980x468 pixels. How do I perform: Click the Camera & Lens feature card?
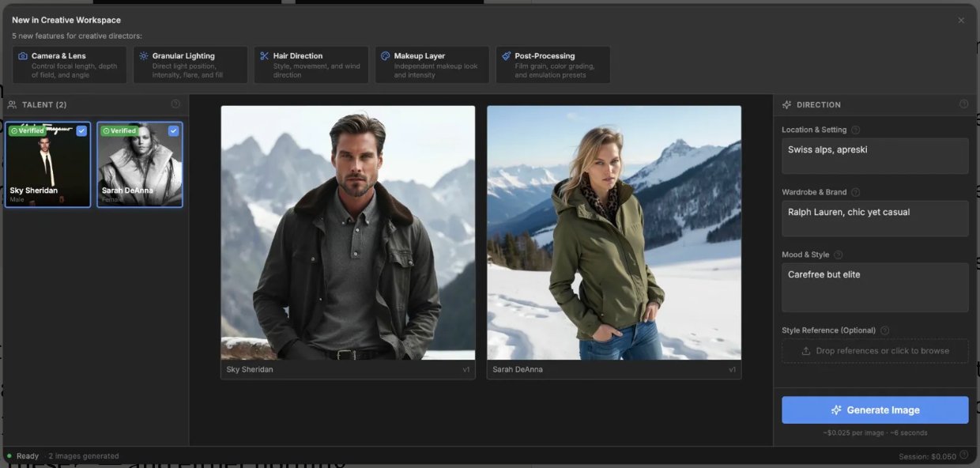pos(70,65)
